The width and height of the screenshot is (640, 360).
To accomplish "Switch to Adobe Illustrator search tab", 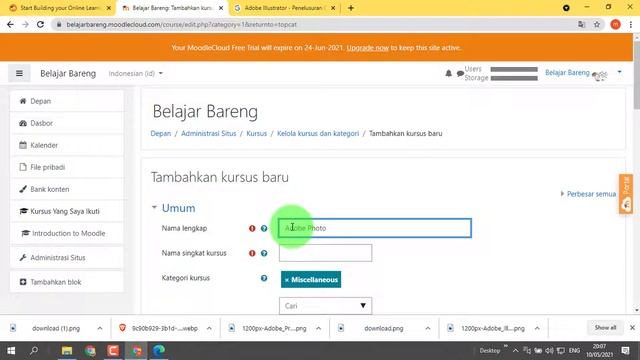I will (284, 8).
